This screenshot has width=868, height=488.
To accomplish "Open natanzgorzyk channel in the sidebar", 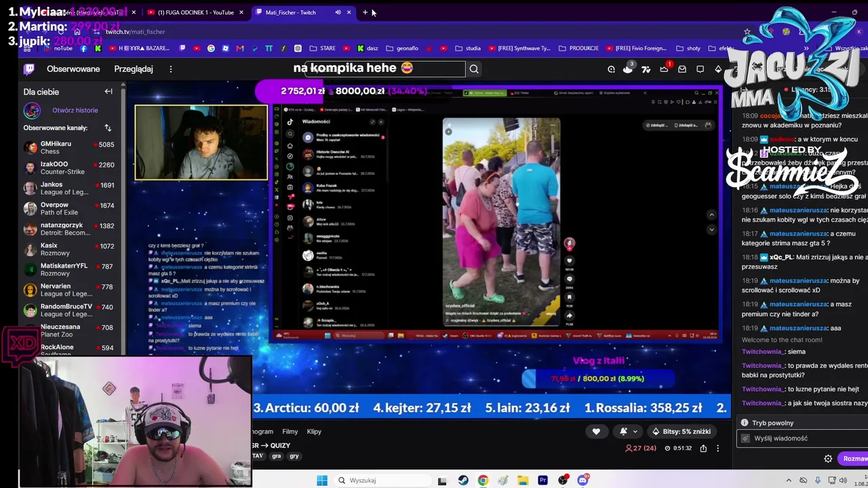I will click(x=69, y=229).
